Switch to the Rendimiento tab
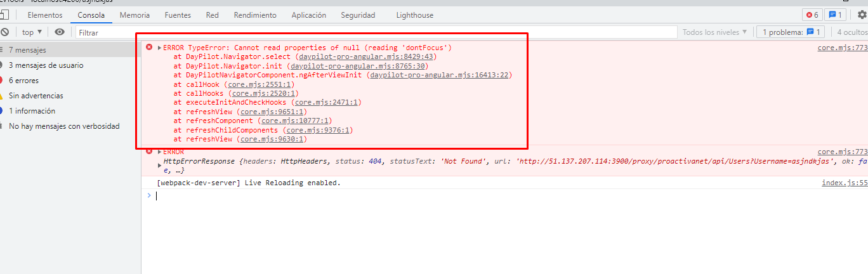 click(255, 15)
